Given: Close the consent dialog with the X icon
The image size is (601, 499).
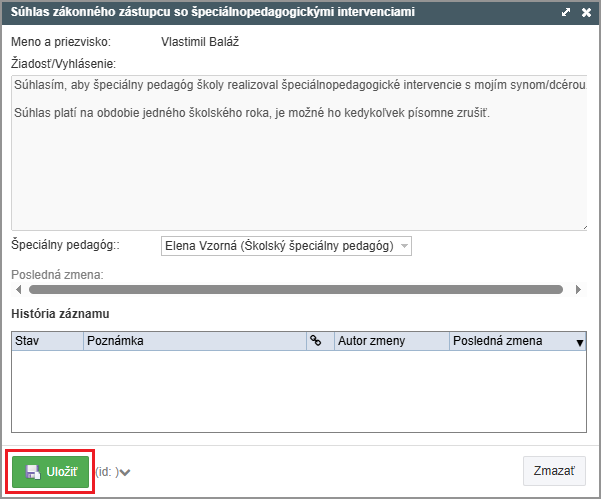Looking at the screenshot, I should click(x=584, y=13).
